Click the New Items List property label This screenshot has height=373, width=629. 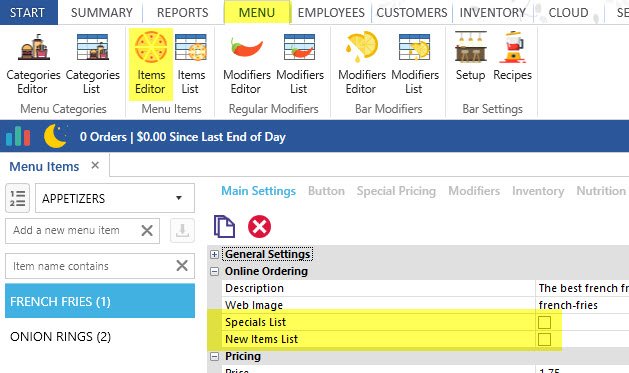(262, 339)
